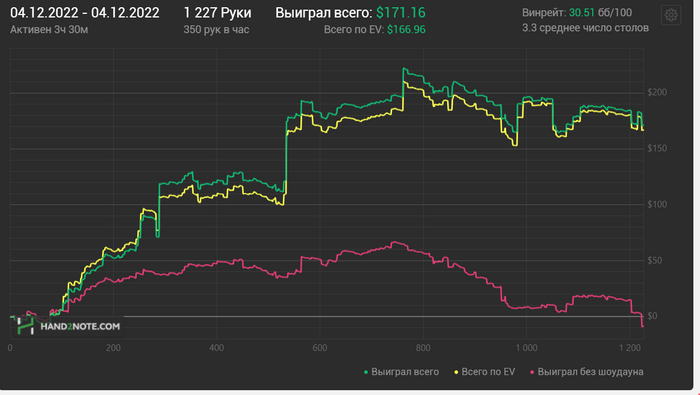The image size is (700, 395).
Task: Click the 800 x-axis label
Action: [423, 348]
